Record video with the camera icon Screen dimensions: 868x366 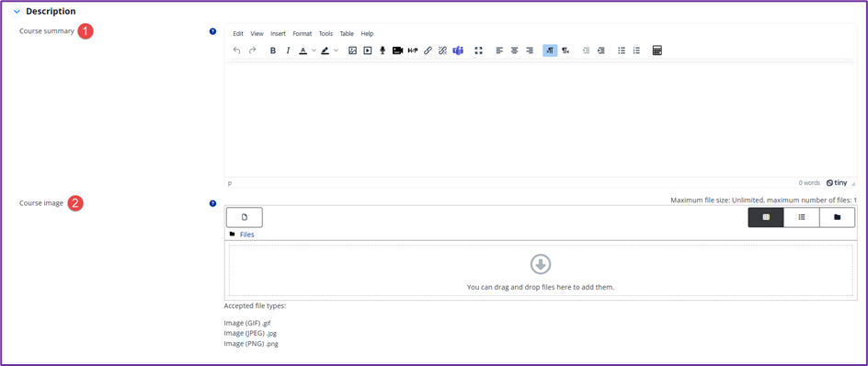pos(397,51)
